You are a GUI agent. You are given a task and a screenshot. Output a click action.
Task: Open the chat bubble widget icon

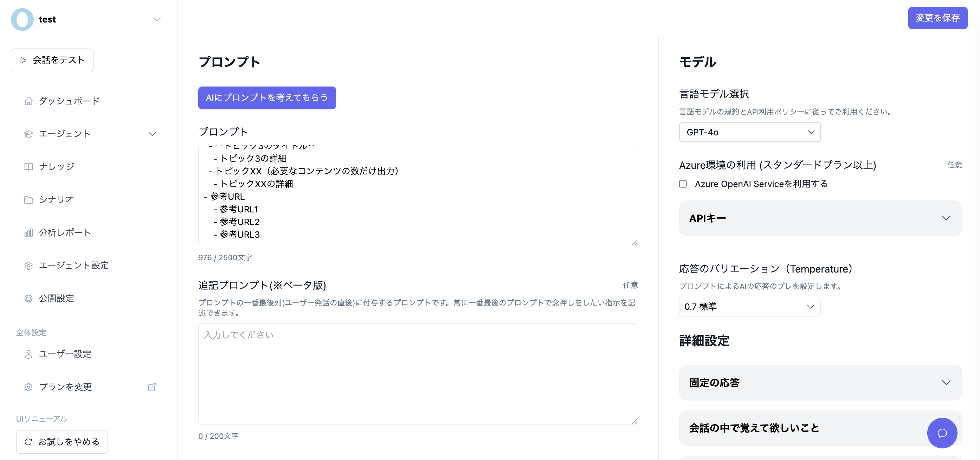click(x=942, y=433)
